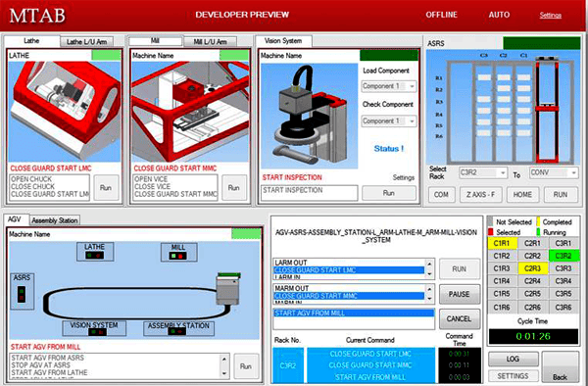
Task: Open the Select Rack C3R2 dropdown
Action: [483, 172]
